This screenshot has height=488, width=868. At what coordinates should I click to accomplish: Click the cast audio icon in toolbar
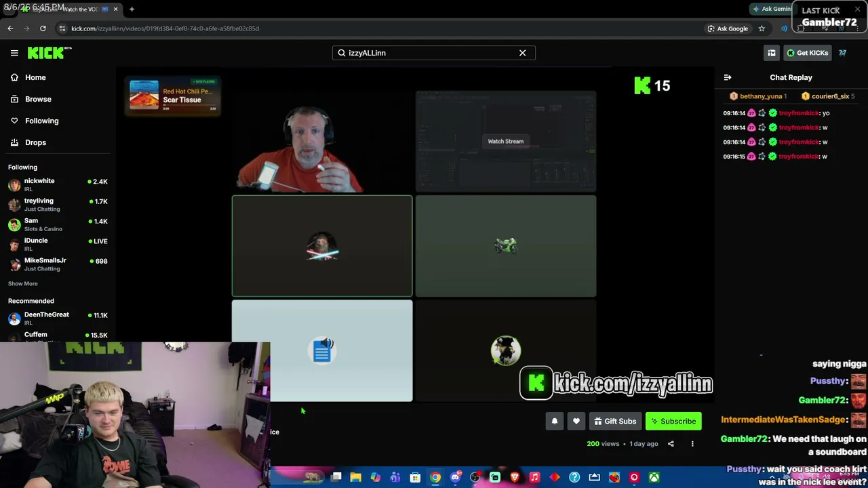click(785, 28)
